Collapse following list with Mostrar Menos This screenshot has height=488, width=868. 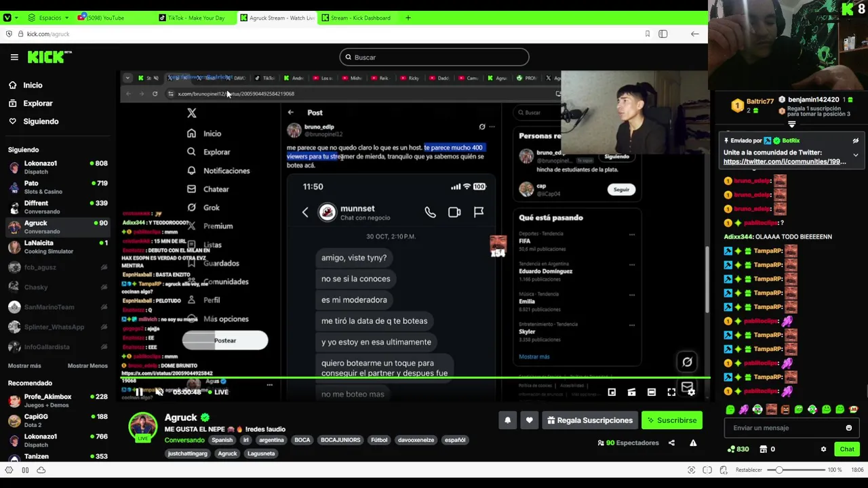coord(87,365)
